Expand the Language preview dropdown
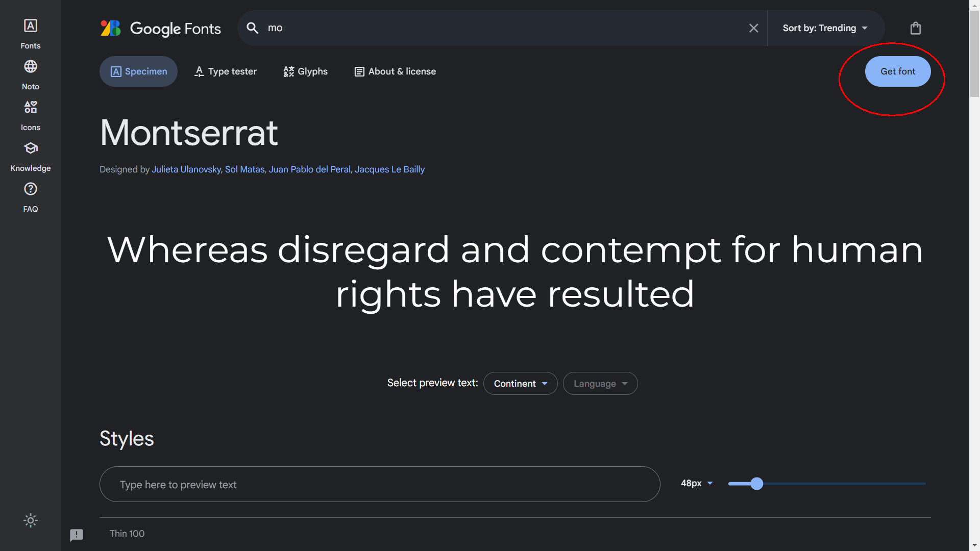Image resolution: width=980 pixels, height=551 pixels. (x=600, y=383)
